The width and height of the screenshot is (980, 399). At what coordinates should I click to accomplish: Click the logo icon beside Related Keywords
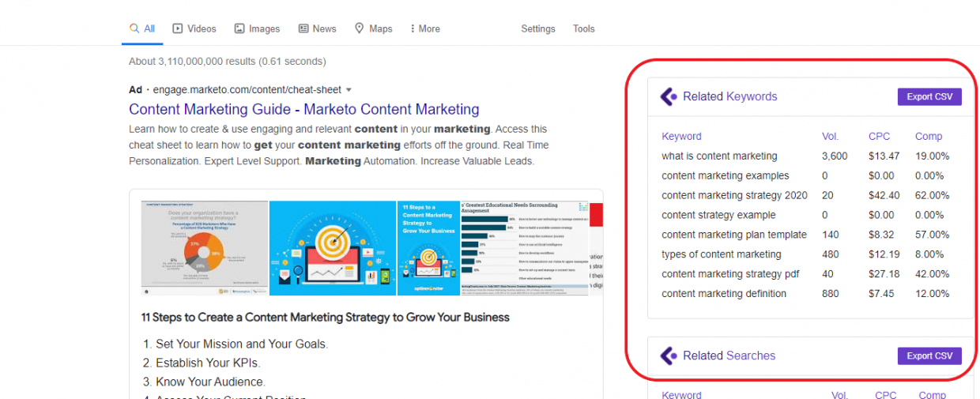click(x=669, y=96)
